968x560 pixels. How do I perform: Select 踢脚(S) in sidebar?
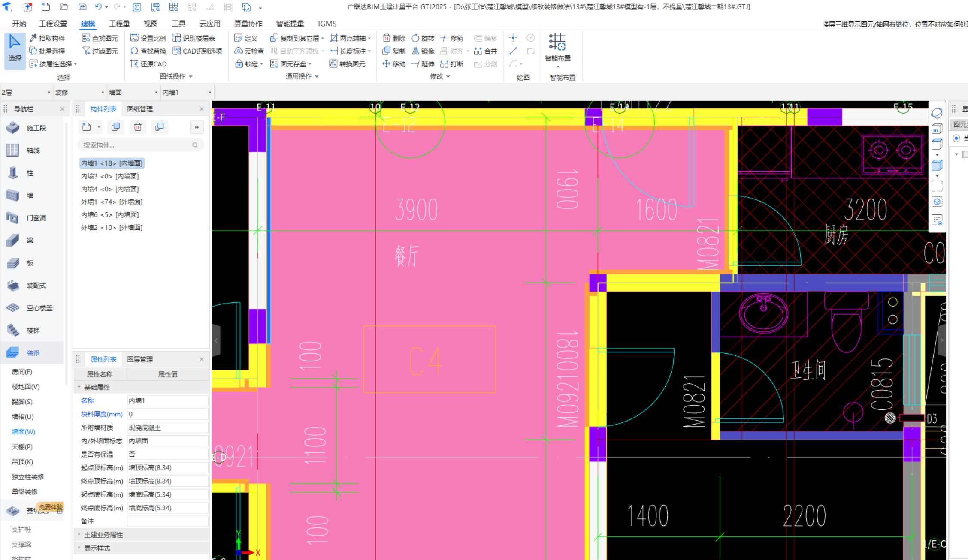22,402
